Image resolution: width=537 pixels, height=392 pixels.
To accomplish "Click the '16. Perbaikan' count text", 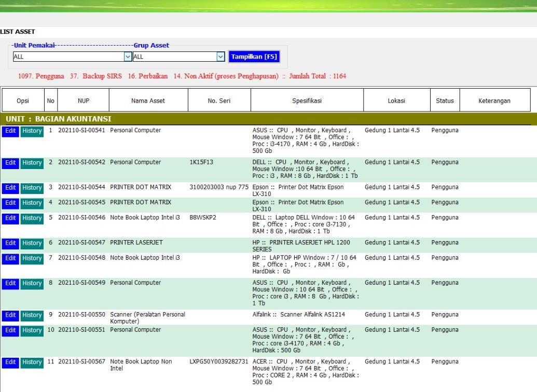I will coord(147,76).
